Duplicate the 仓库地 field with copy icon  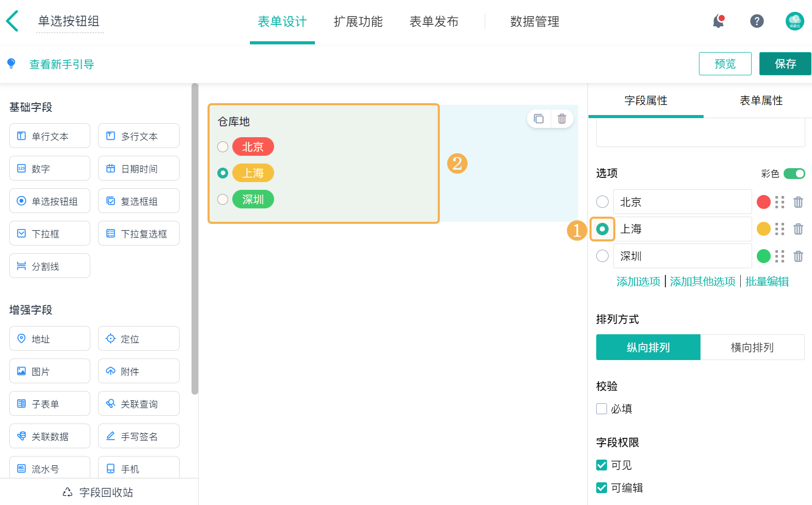pos(538,119)
